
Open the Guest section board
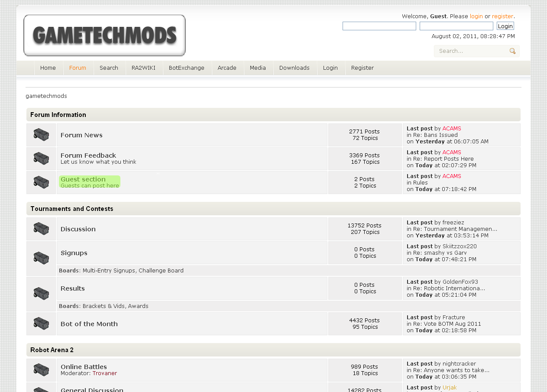(x=83, y=179)
